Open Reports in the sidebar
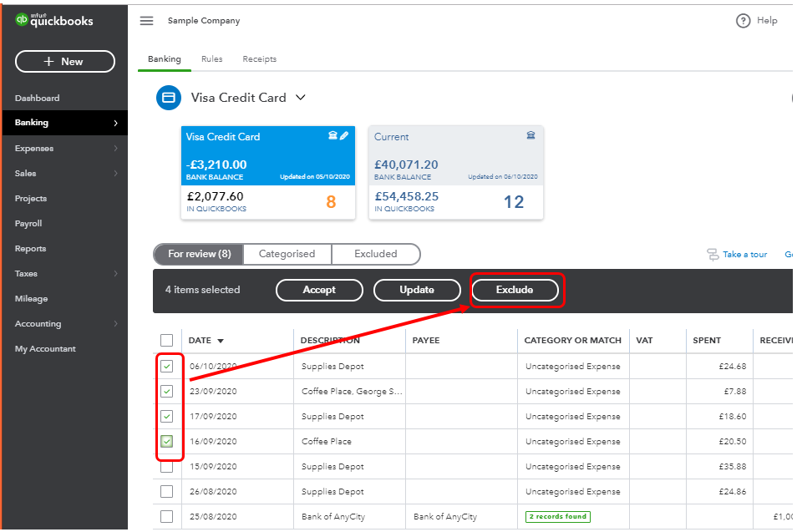 tap(31, 249)
